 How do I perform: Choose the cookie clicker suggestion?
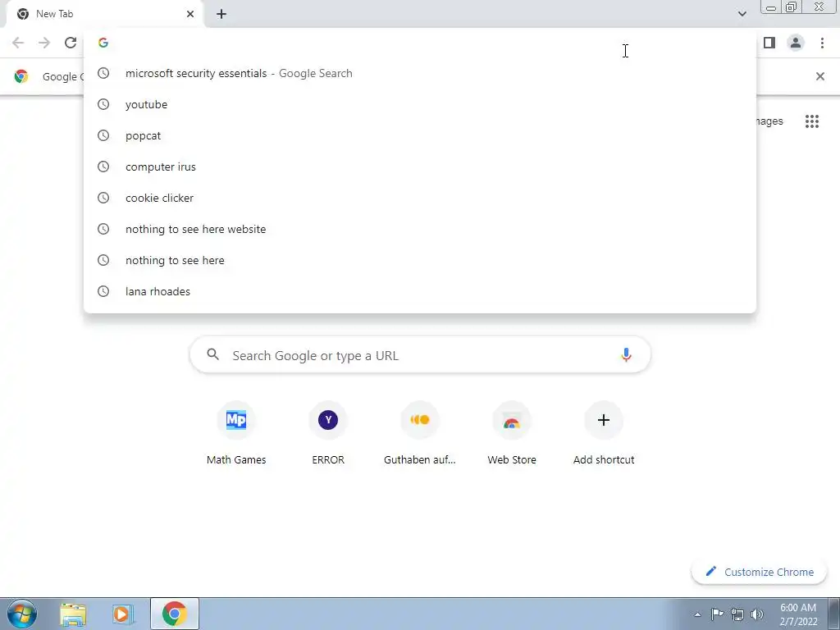(420, 198)
